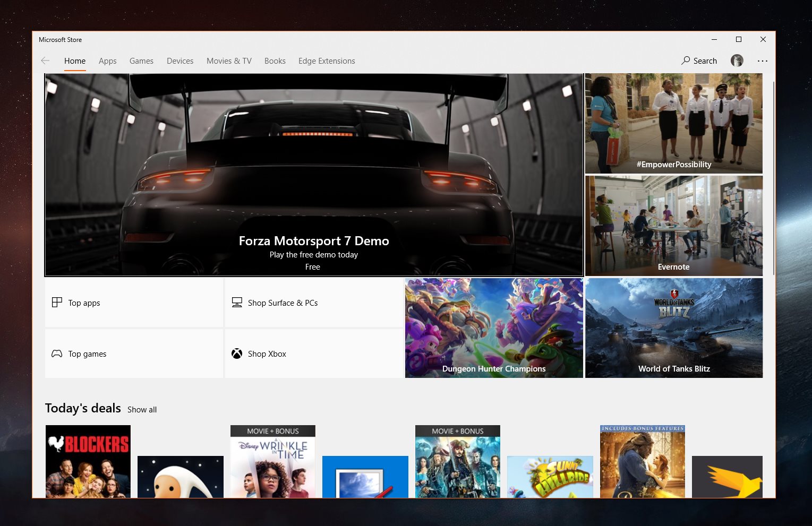Viewport: 812px width, 526px height.
Task: Maximize the Microsoft Store window
Action: (738, 39)
